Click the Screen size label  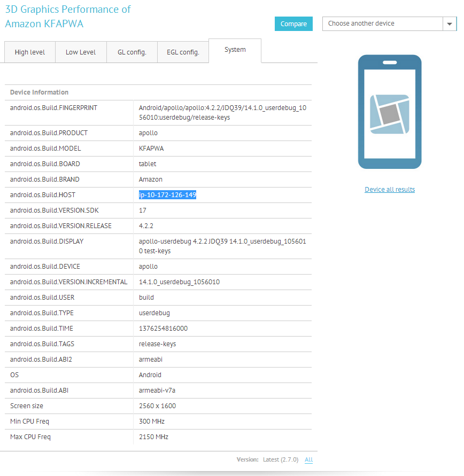(27, 406)
